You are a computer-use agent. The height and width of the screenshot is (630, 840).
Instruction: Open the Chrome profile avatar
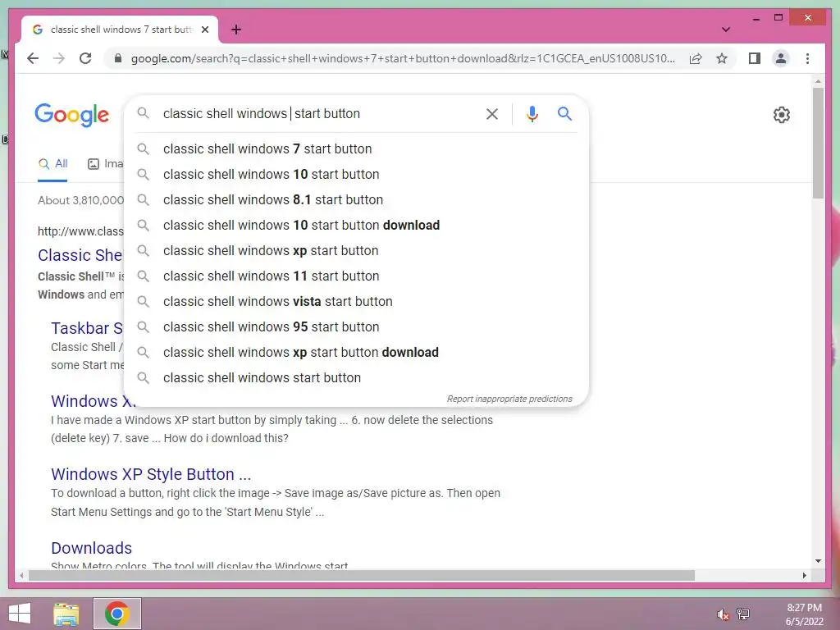[x=781, y=58]
